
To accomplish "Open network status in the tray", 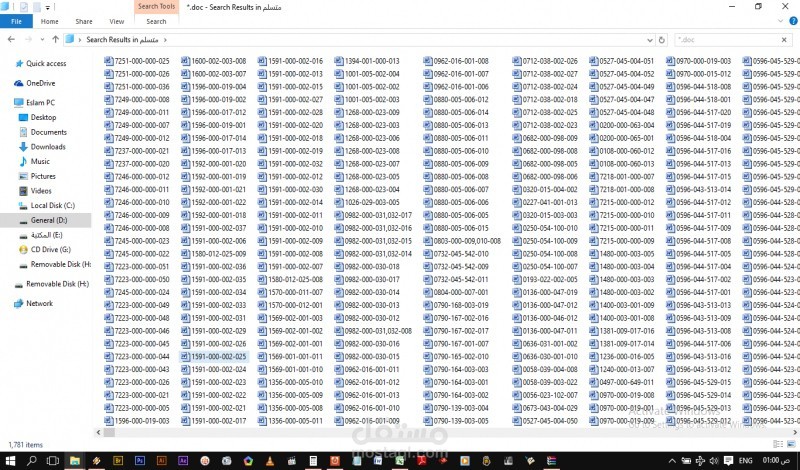I will [x=700, y=461].
